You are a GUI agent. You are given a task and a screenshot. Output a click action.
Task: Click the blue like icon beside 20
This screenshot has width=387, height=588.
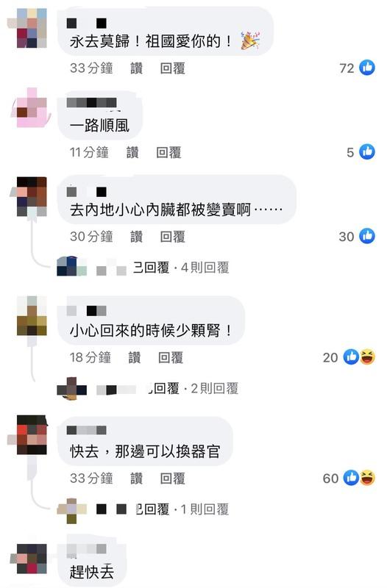pos(352,357)
